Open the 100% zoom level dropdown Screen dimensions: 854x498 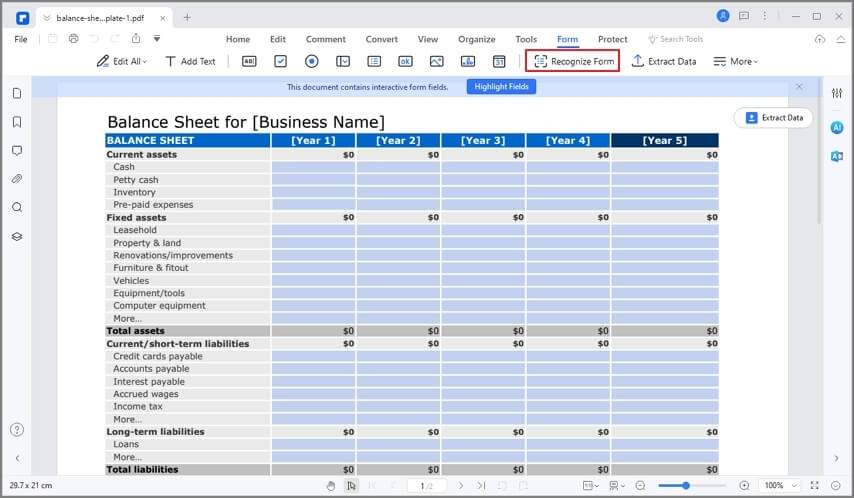(x=780, y=485)
